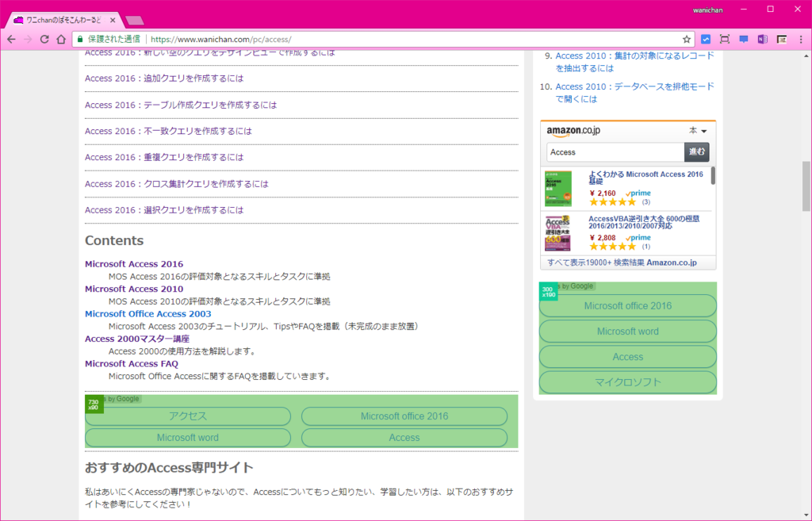Open the Amazon category dropdown 本
Viewport: 812px width, 521px height.
pyautogui.click(x=698, y=131)
